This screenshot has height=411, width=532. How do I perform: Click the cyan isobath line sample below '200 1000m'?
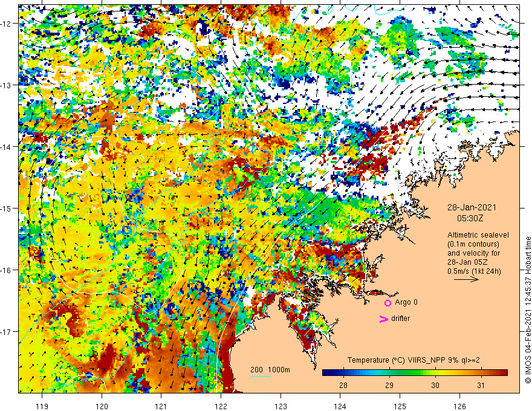[261, 376]
